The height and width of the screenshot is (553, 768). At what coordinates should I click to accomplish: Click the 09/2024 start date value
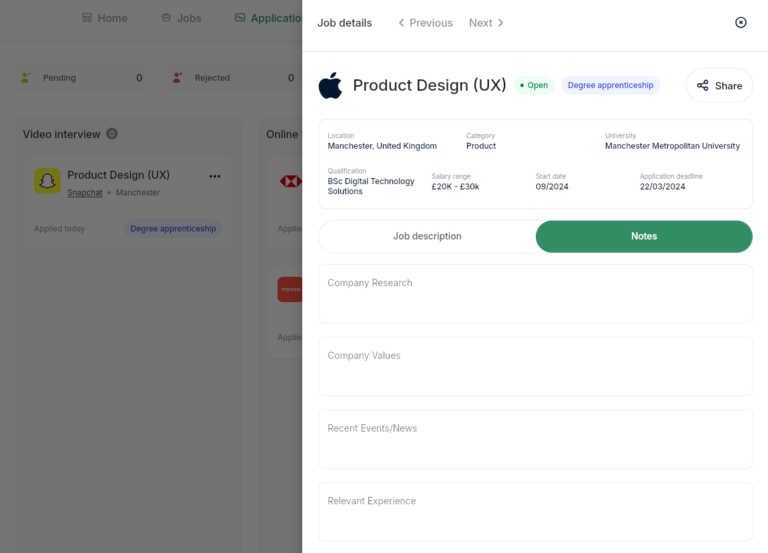click(552, 187)
